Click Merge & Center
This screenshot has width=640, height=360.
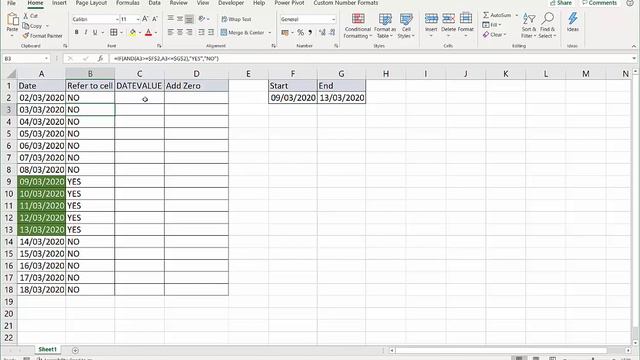(242, 32)
